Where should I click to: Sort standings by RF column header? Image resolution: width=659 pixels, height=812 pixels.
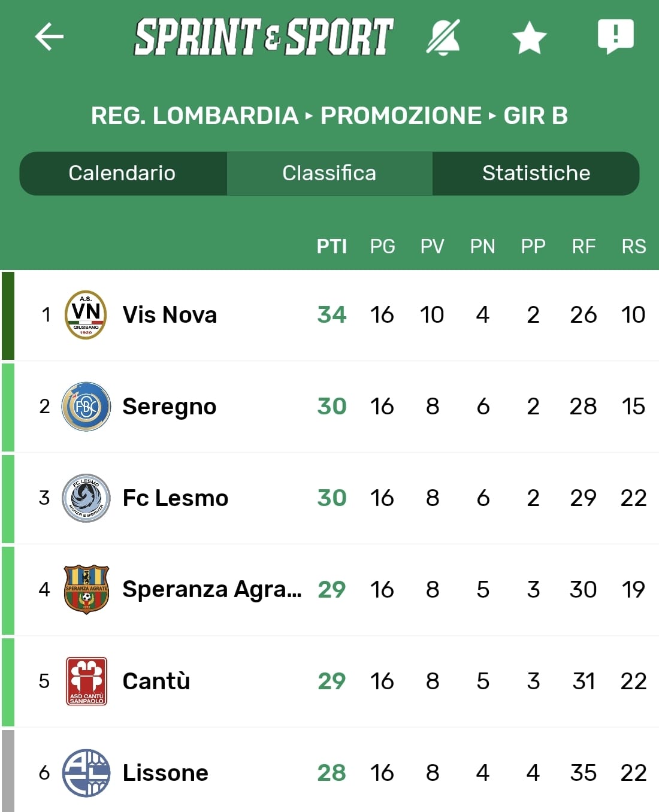pyautogui.click(x=584, y=246)
